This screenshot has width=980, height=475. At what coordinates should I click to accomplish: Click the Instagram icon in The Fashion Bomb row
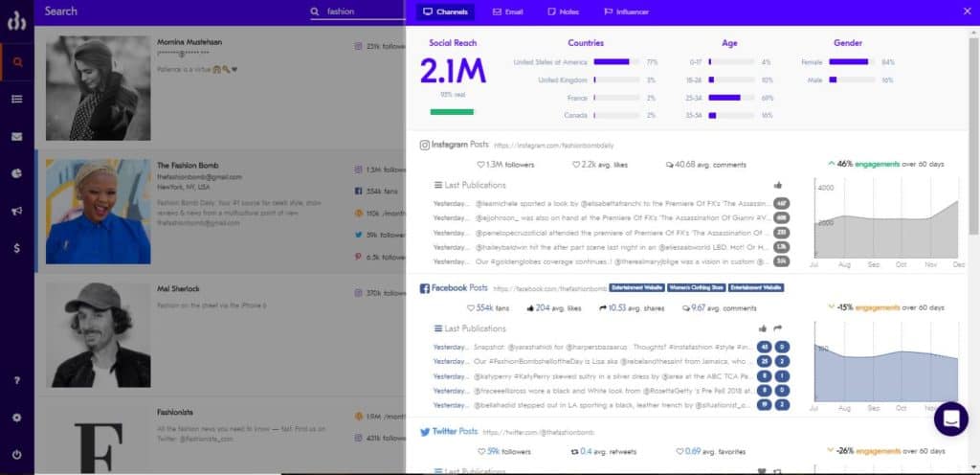(359, 170)
